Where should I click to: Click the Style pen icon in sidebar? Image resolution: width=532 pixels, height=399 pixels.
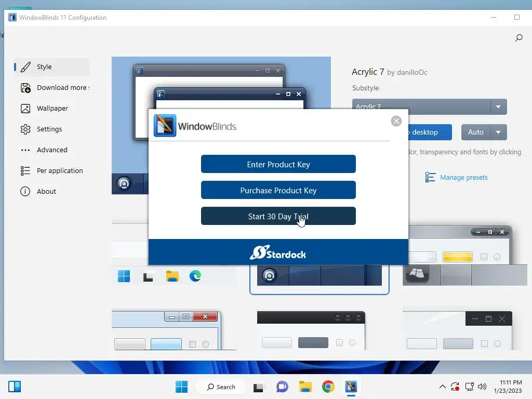[25, 67]
